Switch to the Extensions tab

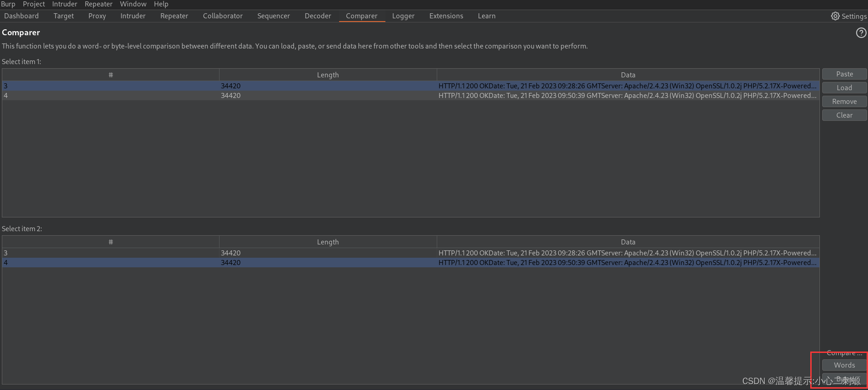(446, 16)
